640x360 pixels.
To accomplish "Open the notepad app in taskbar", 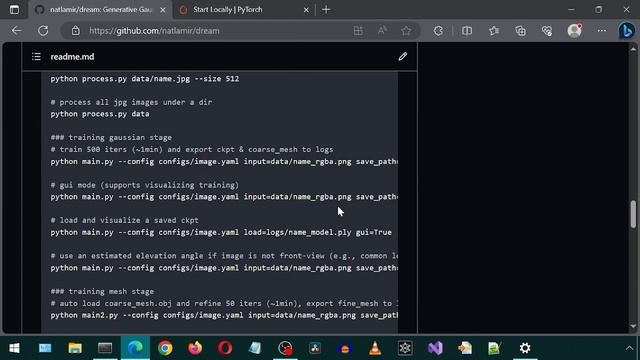I will click(x=255, y=348).
